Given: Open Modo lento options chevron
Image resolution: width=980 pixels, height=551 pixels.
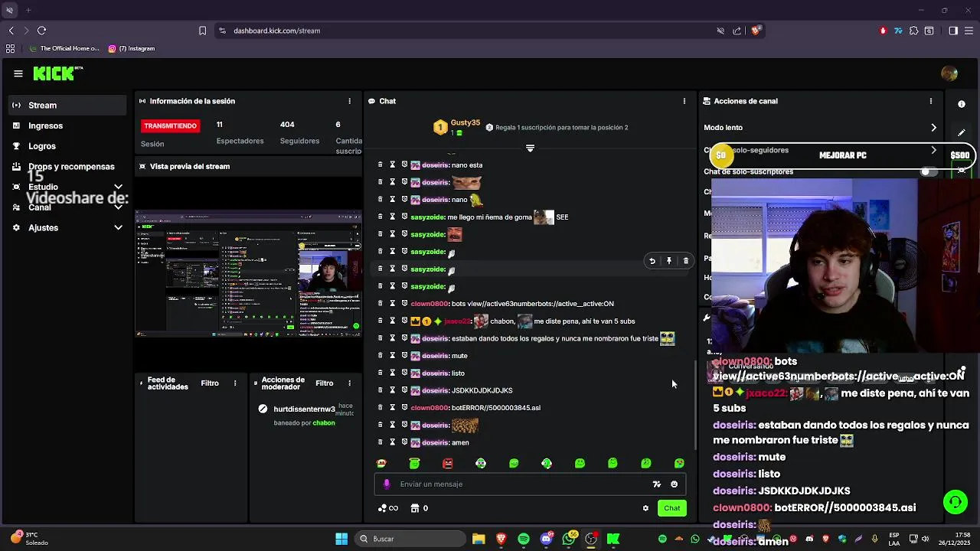Looking at the screenshot, I should pyautogui.click(x=933, y=128).
